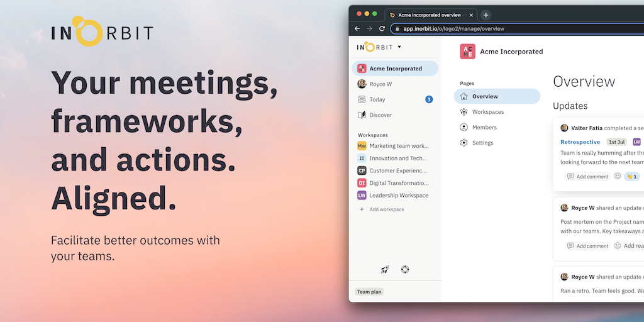Reload the page with refresh icon

pos(382,29)
